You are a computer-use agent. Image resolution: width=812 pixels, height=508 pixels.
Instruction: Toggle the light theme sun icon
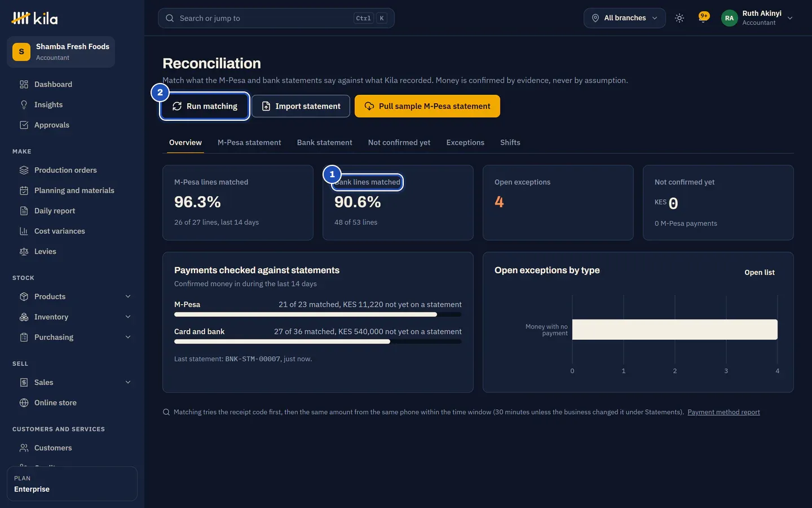pyautogui.click(x=679, y=18)
